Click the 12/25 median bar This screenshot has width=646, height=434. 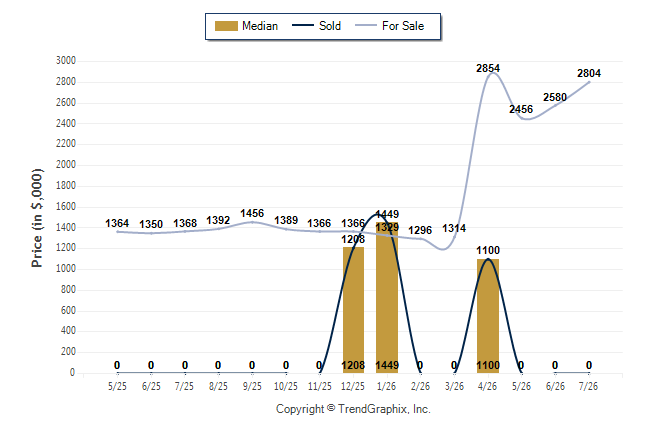point(353,310)
